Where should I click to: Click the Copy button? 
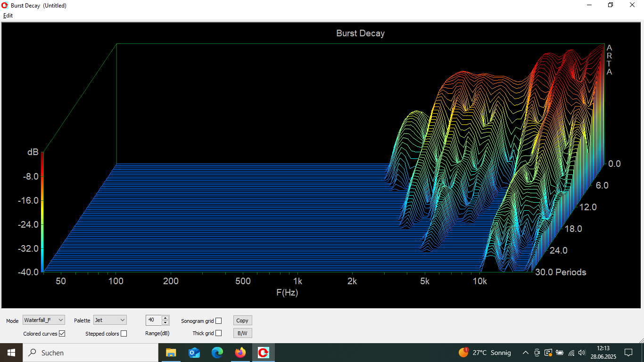(242, 321)
